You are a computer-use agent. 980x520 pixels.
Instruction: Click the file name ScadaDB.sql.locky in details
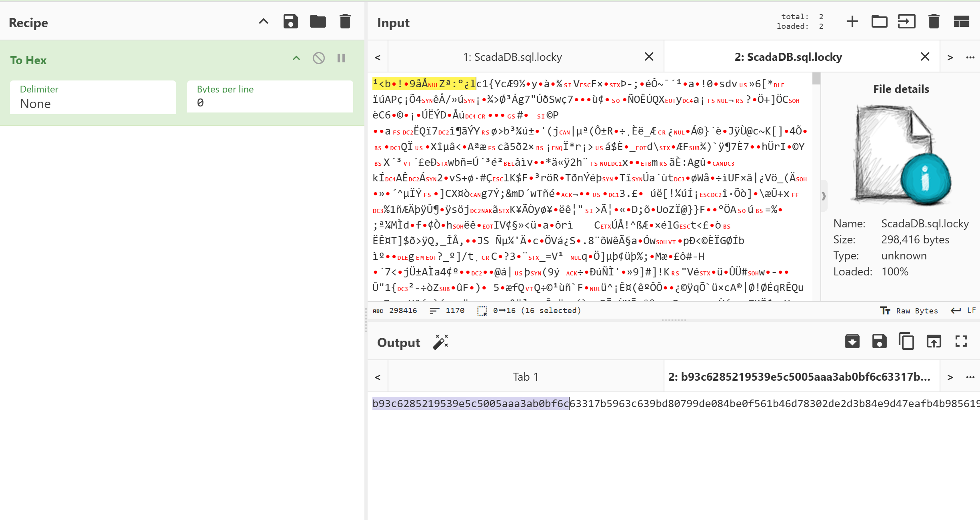(x=925, y=224)
